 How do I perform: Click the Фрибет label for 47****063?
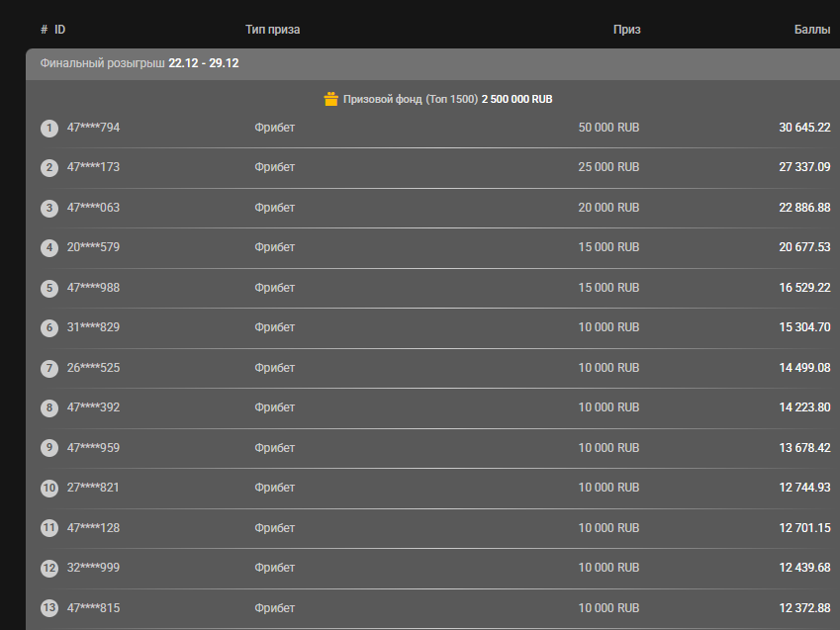pos(274,208)
